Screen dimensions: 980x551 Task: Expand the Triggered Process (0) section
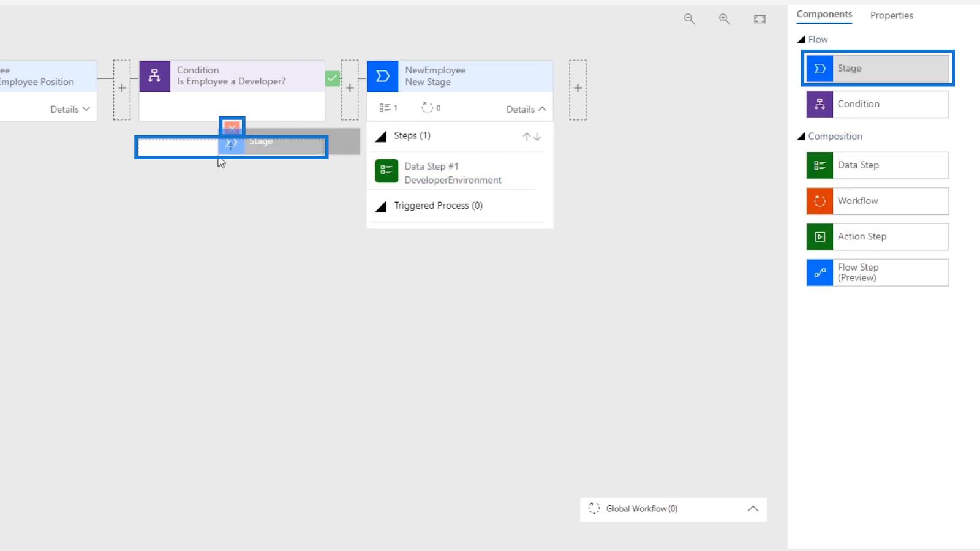click(380, 206)
